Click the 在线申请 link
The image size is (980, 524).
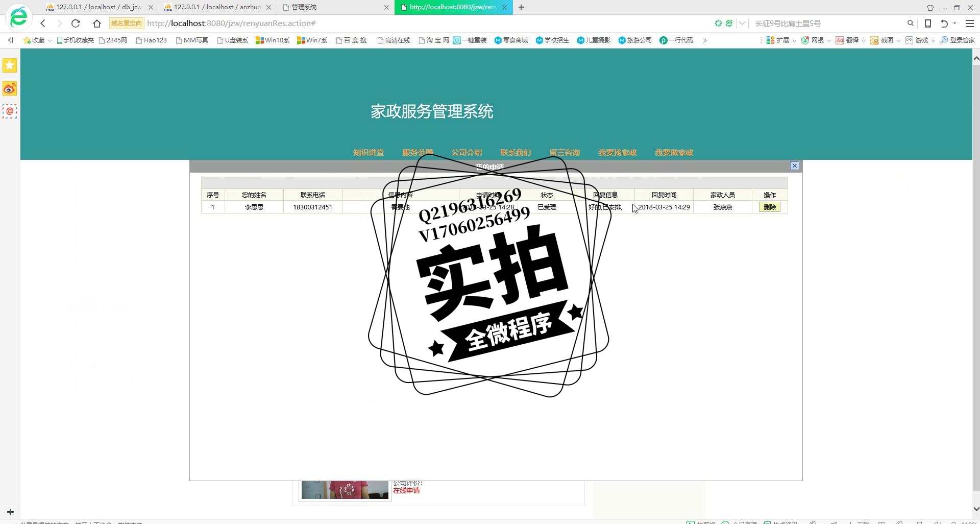[x=406, y=490]
